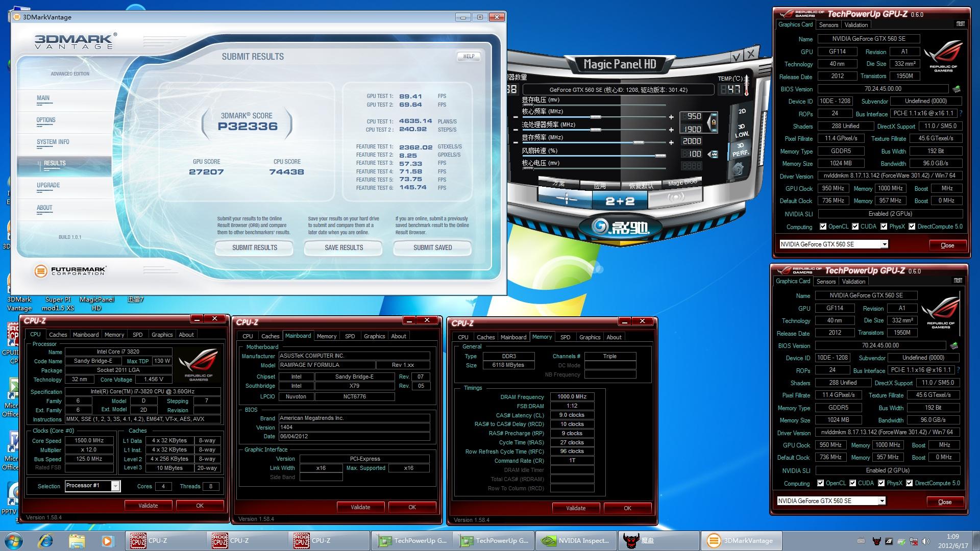Click the 核心频率 core clock slider handle
This screenshot has height=551, width=980.
(x=595, y=117)
